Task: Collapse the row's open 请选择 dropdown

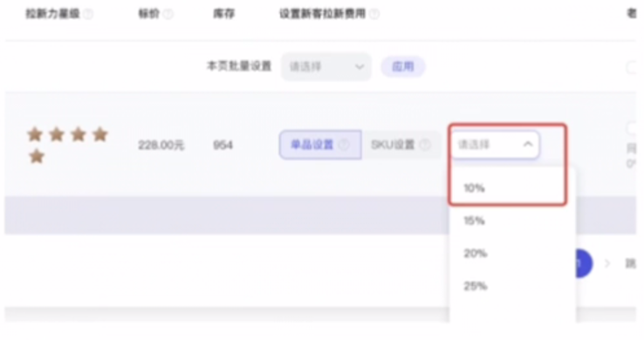Action: 496,145
